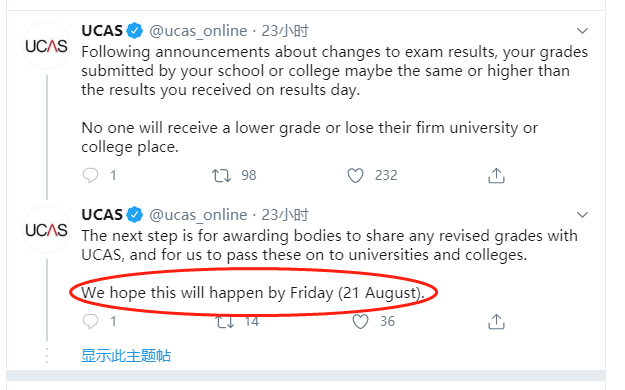Reply to the first UCAS tweet
The height and width of the screenshot is (390, 625).
click(90, 175)
